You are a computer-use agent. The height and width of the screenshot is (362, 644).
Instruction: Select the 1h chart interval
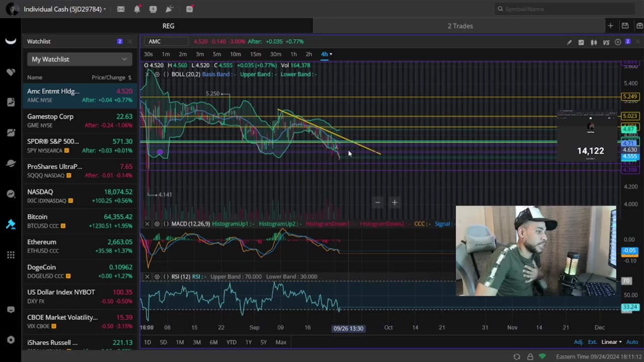(x=293, y=54)
